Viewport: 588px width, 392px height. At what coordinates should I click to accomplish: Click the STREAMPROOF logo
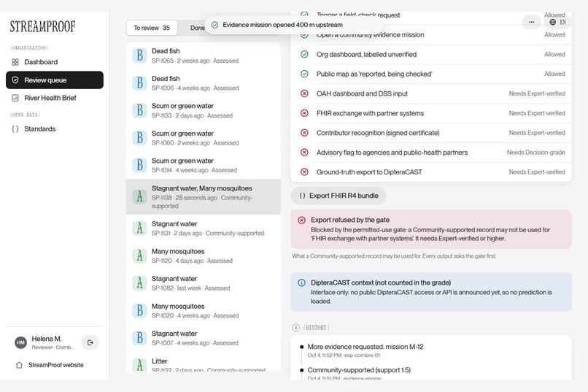click(42, 26)
